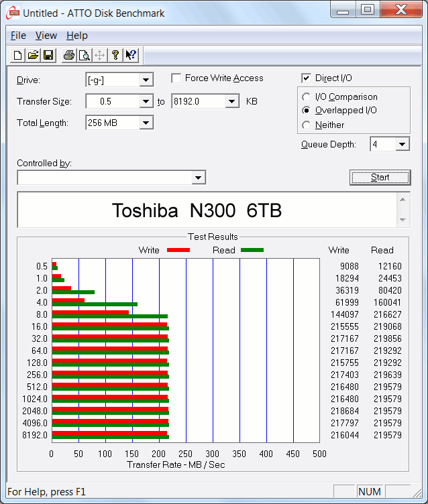This screenshot has width=428, height=504.
Task: Click the write value 218684
Action: click(x=345, y=411)
